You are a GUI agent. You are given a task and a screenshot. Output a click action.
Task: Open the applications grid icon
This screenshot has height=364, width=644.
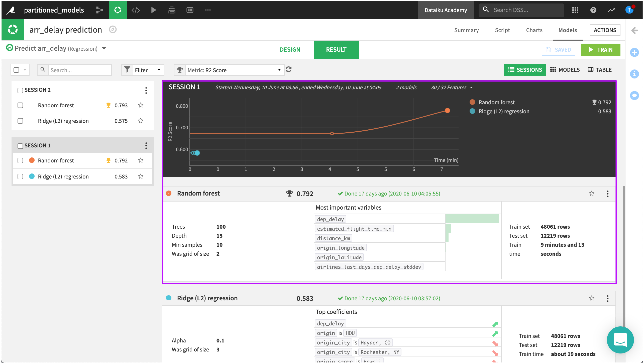click(x=575, y=10)
